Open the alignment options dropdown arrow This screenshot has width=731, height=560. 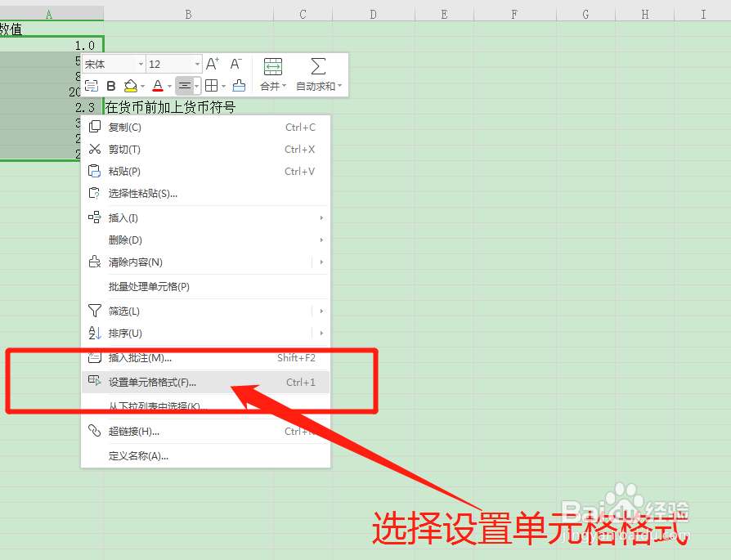197,87
